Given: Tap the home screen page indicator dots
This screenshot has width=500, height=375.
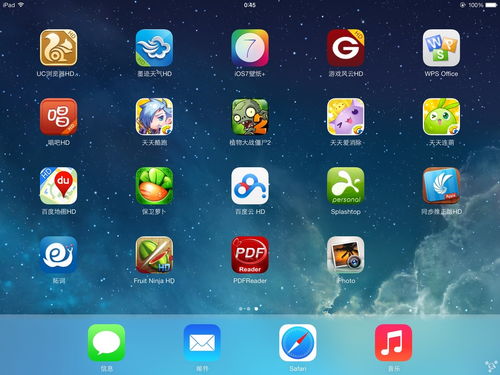Looking at the screenshot, I should click(x=249, y=309).
